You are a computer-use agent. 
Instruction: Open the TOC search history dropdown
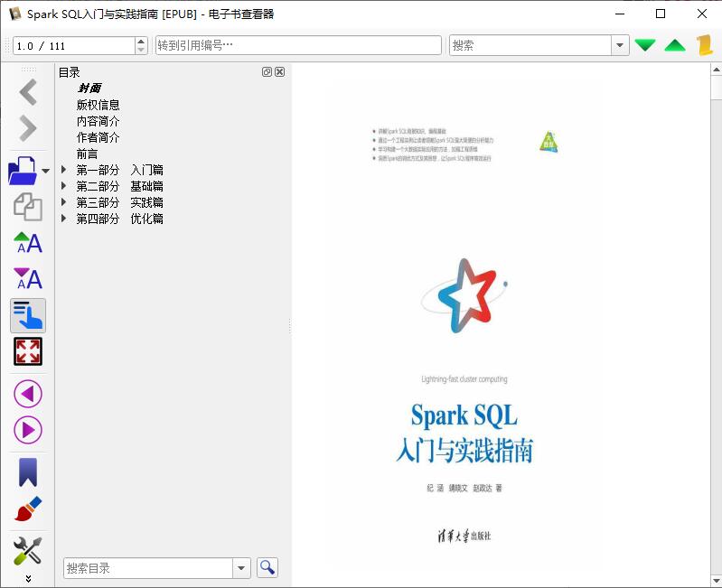[241, 568]
